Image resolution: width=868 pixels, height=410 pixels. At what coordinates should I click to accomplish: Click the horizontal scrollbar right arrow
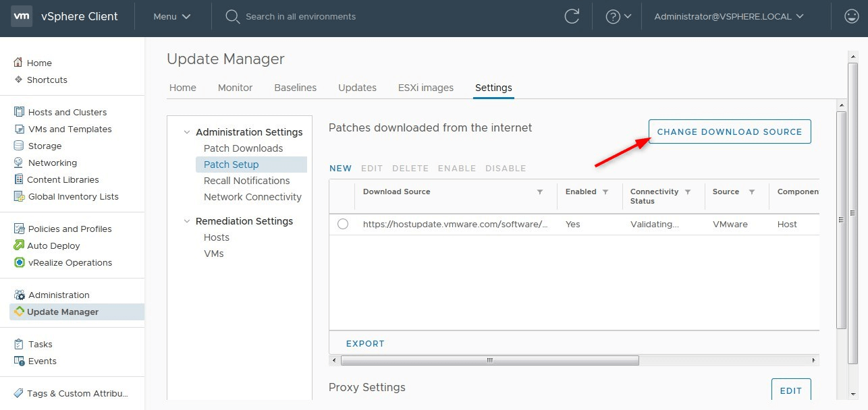point(815,360)
